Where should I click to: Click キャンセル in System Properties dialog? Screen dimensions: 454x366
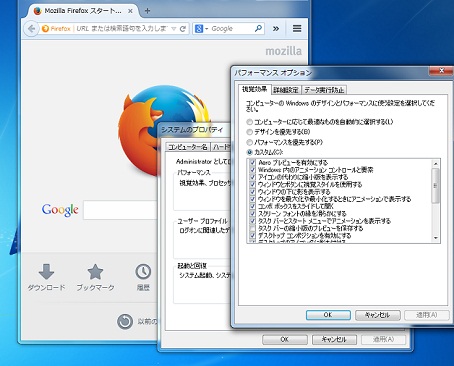[334, 339]
